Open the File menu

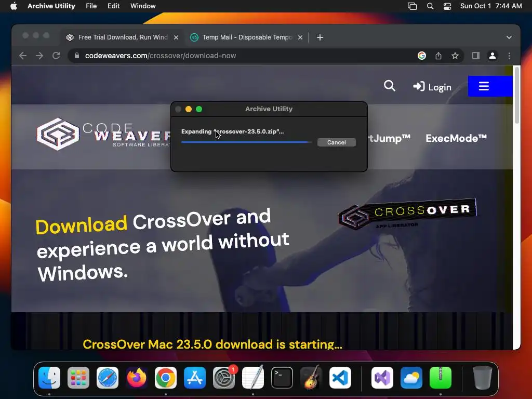pyautogui.click(x=91, y=6)
